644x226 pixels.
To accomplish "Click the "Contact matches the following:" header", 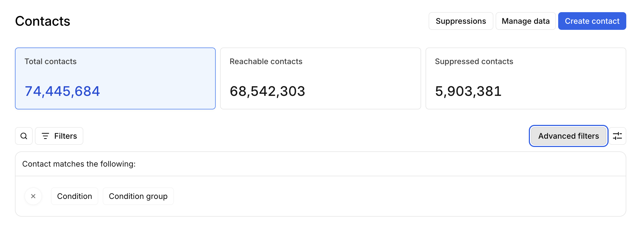I will coord(79,164).
